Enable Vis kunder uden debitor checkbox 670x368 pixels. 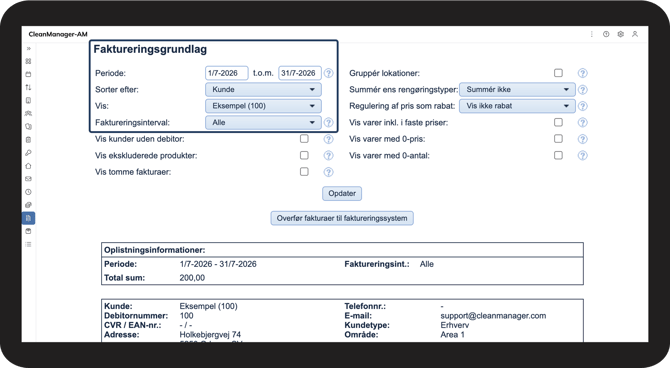(x=304, y=138)
